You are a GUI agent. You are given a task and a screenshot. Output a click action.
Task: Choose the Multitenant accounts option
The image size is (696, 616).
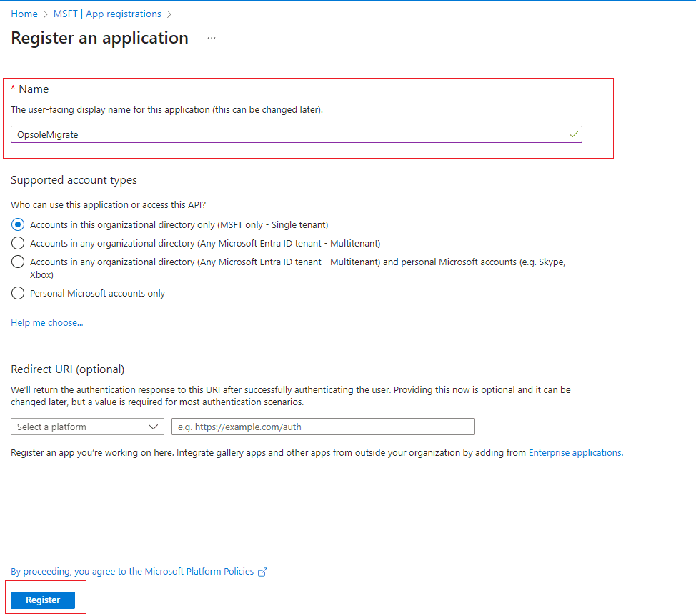coord(16,242)
